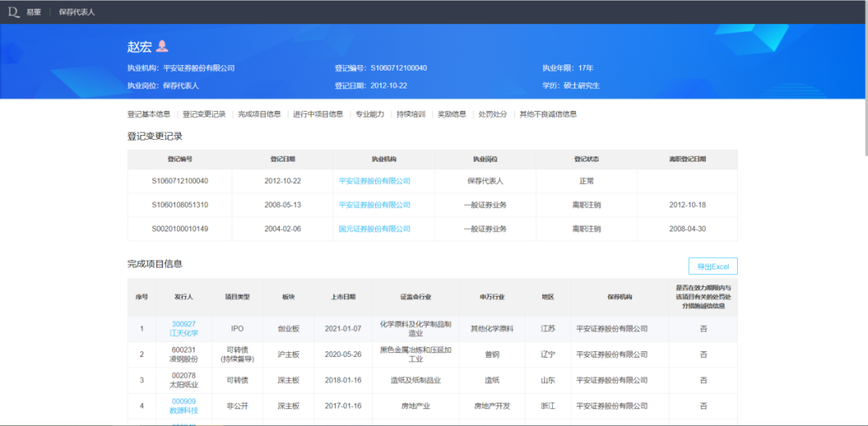Image resolution: width=868 pixels, height=426 pixels.
Task: Click the 发行人 column header
Action: 184,297
